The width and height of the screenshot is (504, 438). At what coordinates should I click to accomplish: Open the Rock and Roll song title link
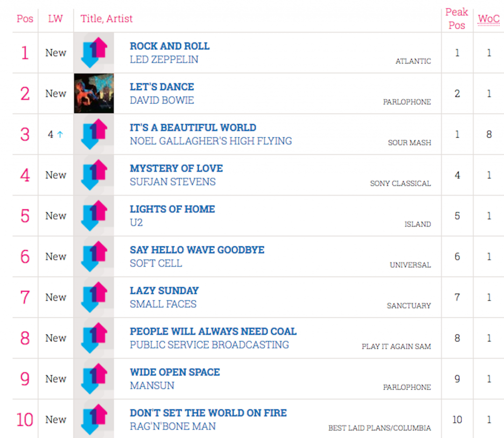pyautogui.click(x=169, y=46)
